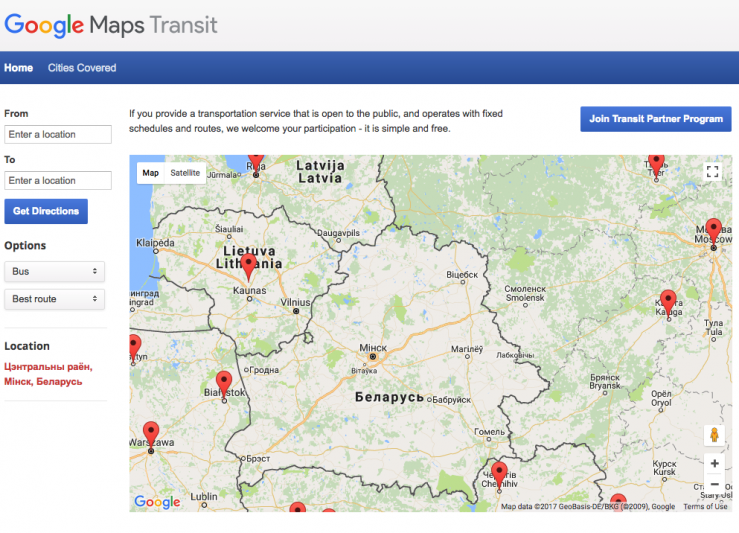Click the red marker at Białystok
739x533 pixels.
point(224,382)
